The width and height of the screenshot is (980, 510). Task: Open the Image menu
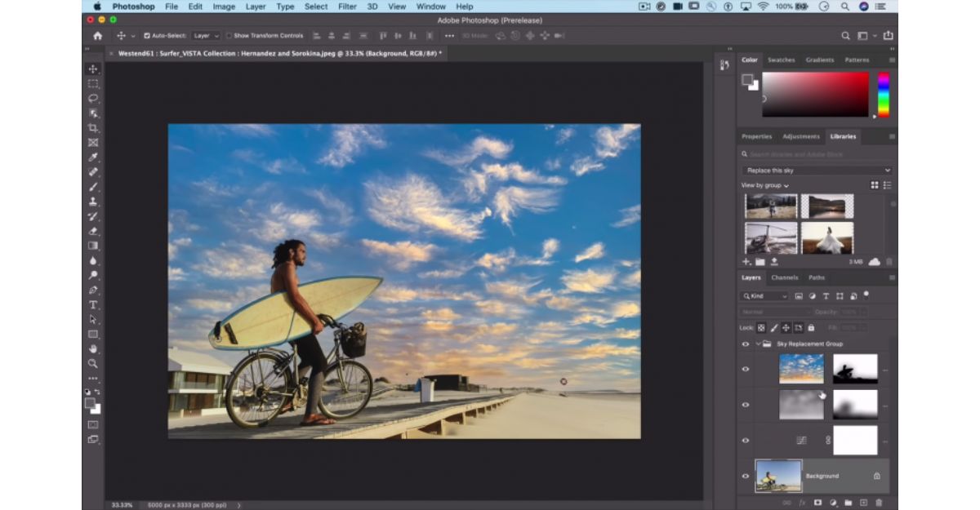(224, 7)
